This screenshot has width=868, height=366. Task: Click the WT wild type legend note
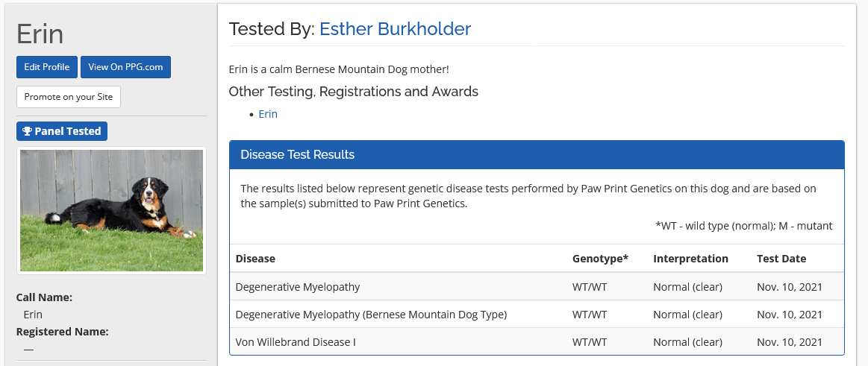point(743,226)
